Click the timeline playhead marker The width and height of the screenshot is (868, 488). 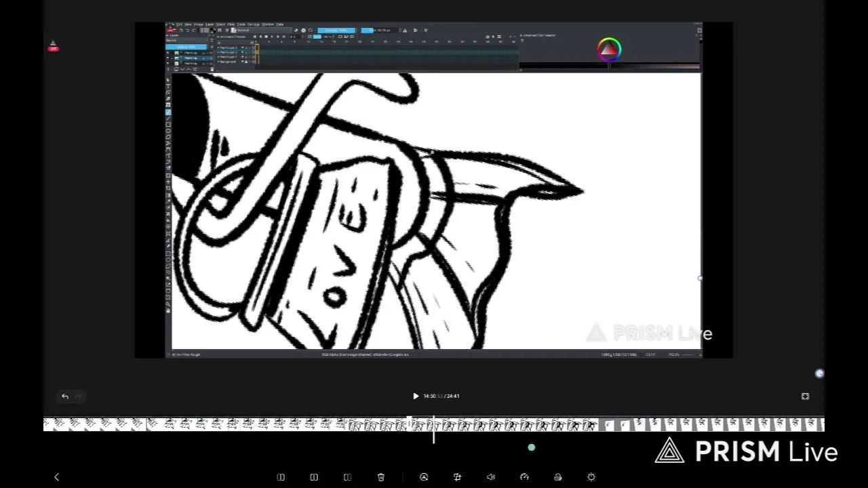click(434, 430)
